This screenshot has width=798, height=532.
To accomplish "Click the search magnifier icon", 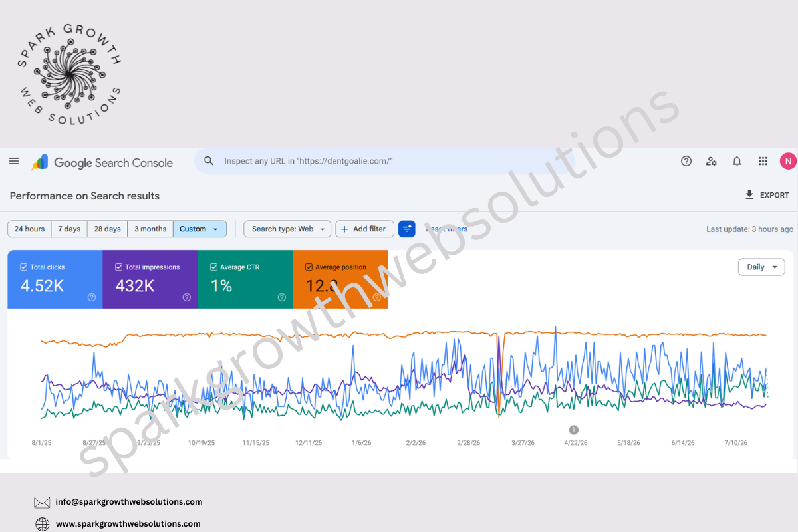I will [x=209, y=161].
